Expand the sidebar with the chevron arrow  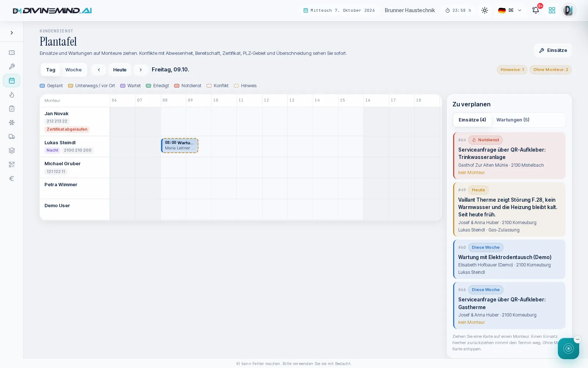(12, 33)
